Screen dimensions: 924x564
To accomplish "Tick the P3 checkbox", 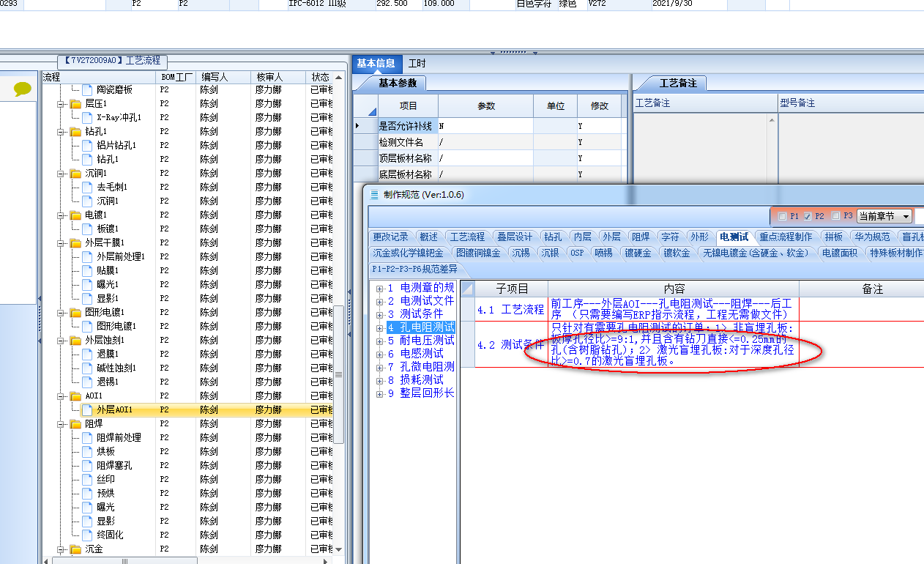I will [836, 216].
